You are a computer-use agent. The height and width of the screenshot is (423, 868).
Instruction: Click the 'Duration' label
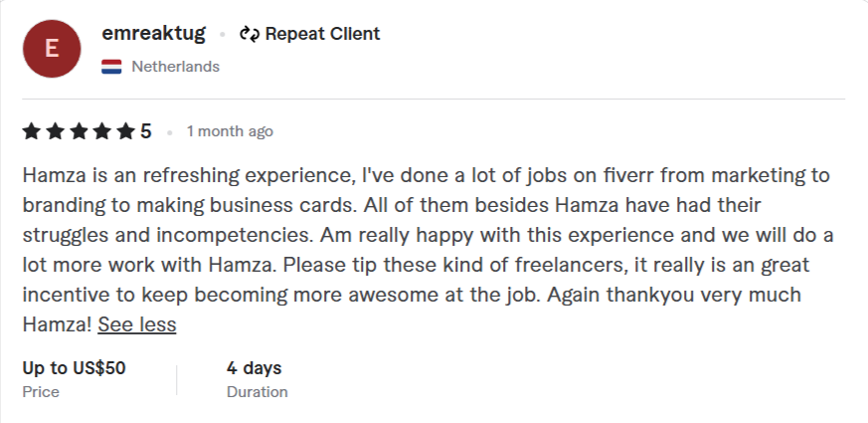257,391
